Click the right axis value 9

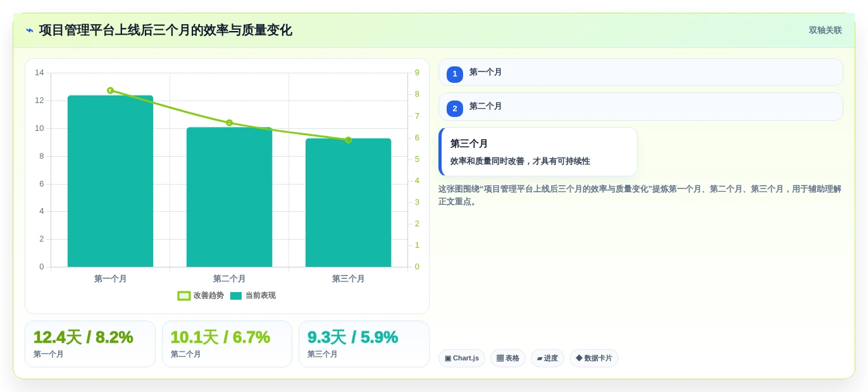[417, 73]
